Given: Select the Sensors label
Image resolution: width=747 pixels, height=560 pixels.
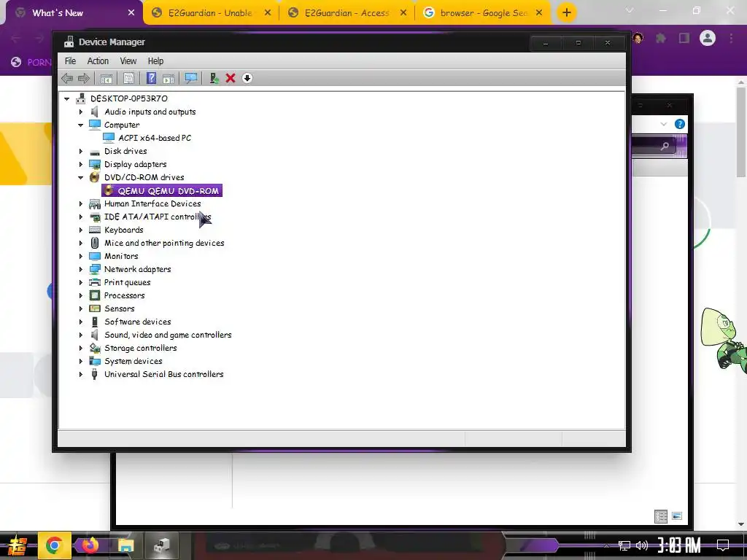Looking at the screenshot, I should [119, 308].
